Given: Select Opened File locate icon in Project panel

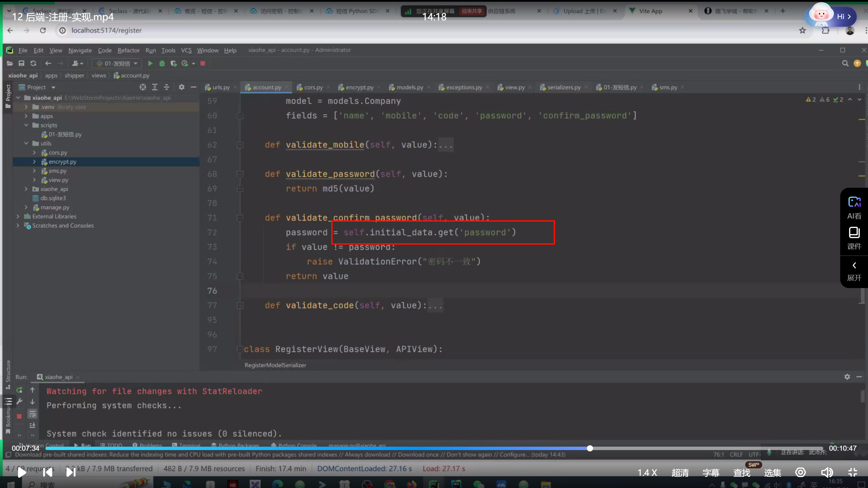Looking at the screenshot, I should [x=143, y=87].
